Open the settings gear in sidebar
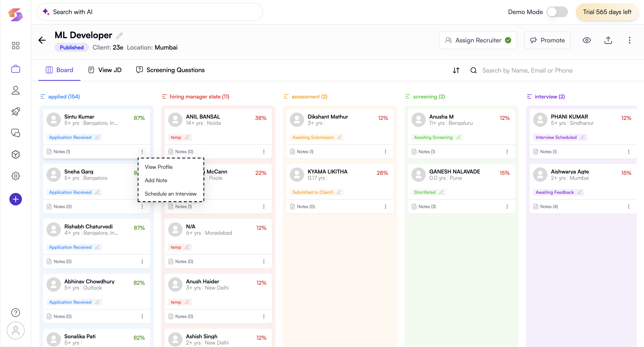This screenshot has height=347, width=644. click(15, 176)
